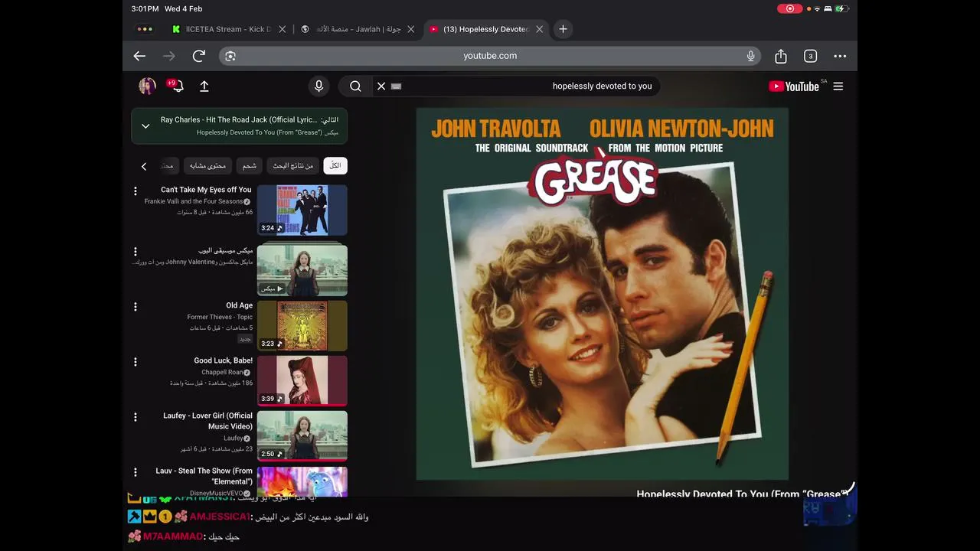Open the iPad three-dots multitasking control
980x551 pixels.
point(144,29)
